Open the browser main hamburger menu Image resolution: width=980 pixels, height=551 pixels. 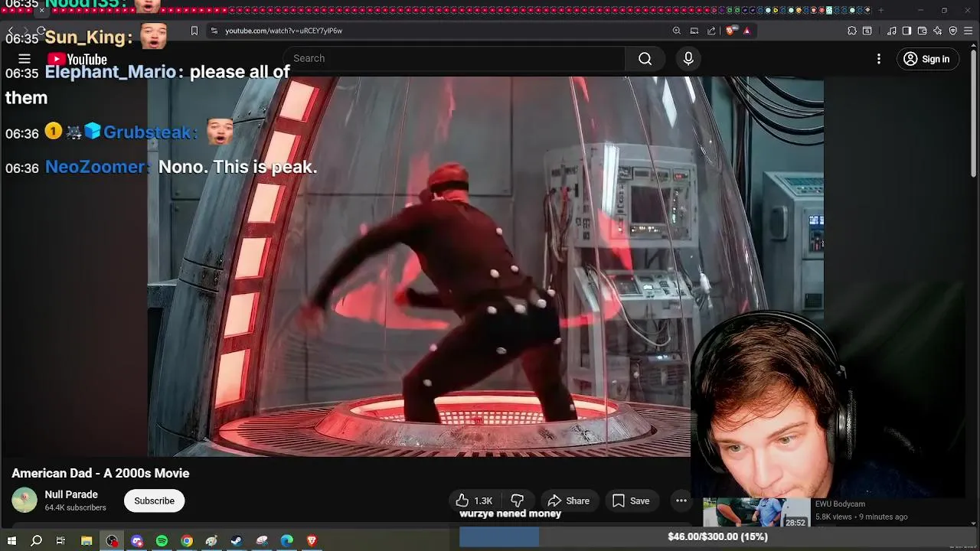[969, 31]
